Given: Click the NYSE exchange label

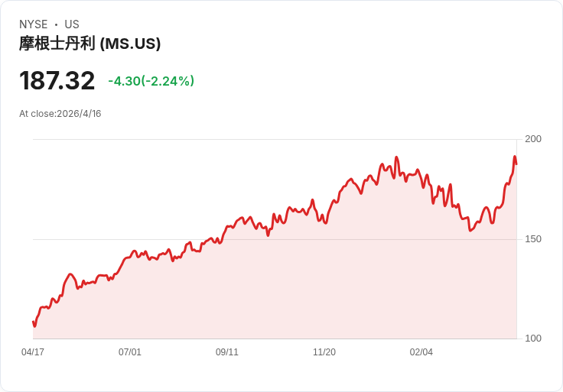Looking at the screenshot, I should pyautogui.click(x=34, y=24).
